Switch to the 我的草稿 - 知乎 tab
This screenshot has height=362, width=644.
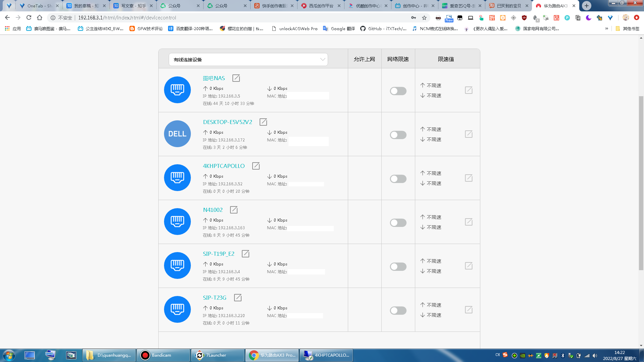pyautogui.click(x=86, y=6)
